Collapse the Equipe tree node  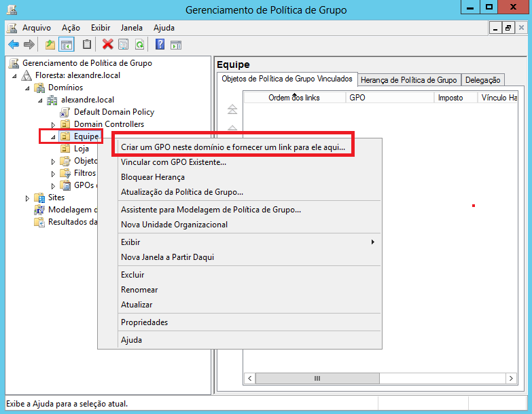point(53,137)
